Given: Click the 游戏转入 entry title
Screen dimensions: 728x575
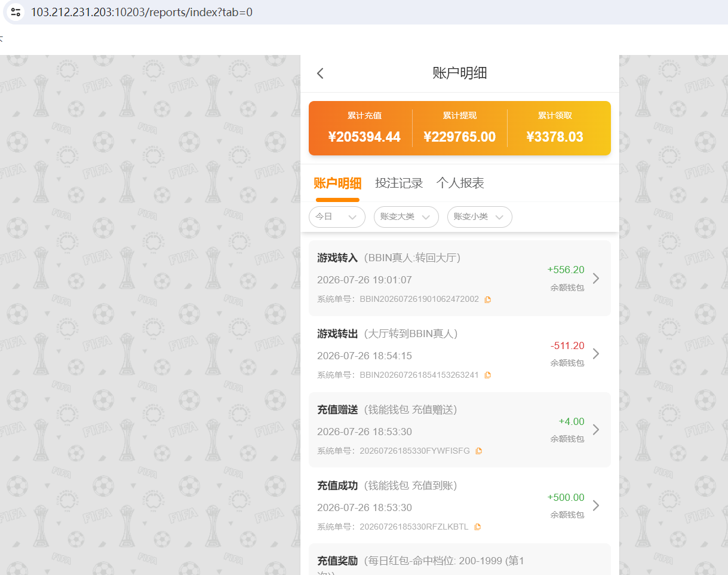Looking at the screenshot, I should tap(337, 258).
